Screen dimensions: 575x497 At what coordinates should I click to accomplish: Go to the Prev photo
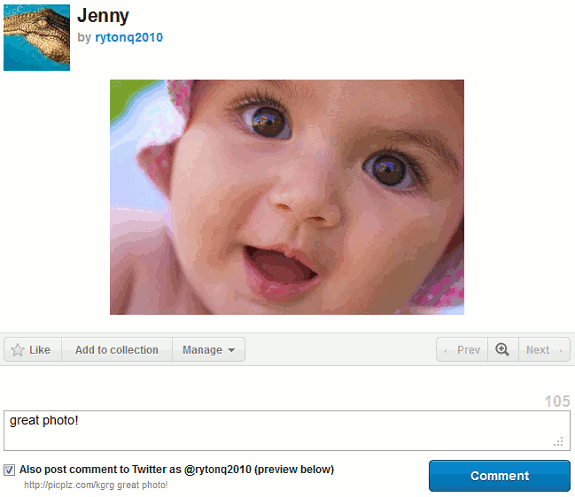pos(462,350)
